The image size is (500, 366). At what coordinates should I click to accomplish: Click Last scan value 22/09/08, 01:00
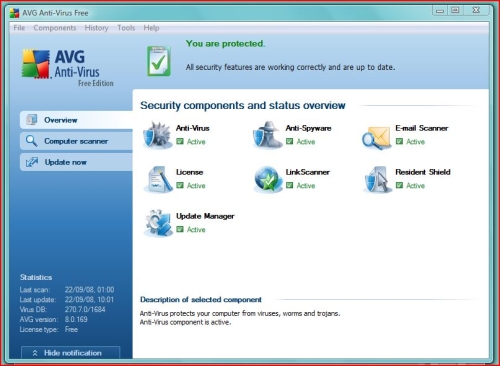point(89,289)
